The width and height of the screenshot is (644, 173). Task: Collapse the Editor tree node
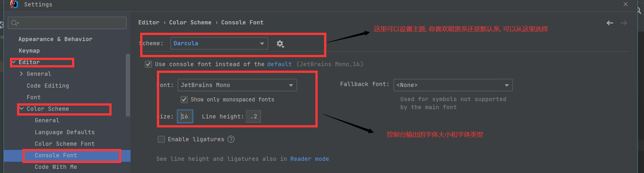[x=14, y=62]
